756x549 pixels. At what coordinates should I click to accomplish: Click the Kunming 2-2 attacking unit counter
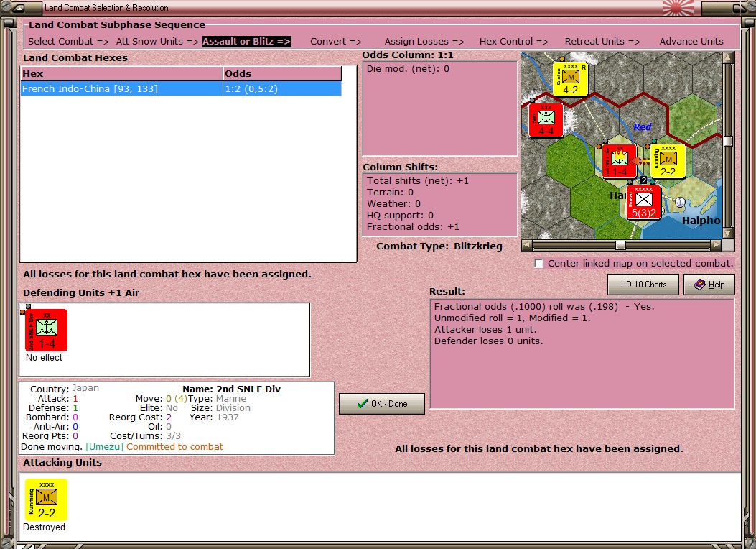tap(46, 499)
